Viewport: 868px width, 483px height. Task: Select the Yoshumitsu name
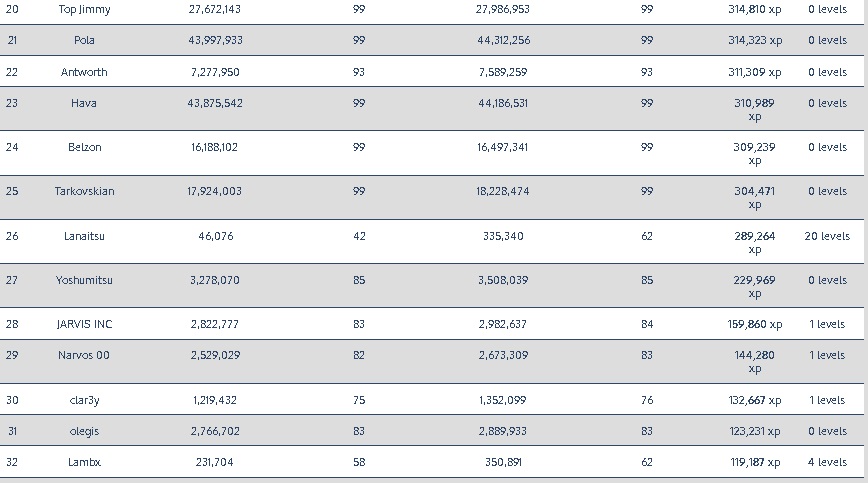[x=84, y=280]
